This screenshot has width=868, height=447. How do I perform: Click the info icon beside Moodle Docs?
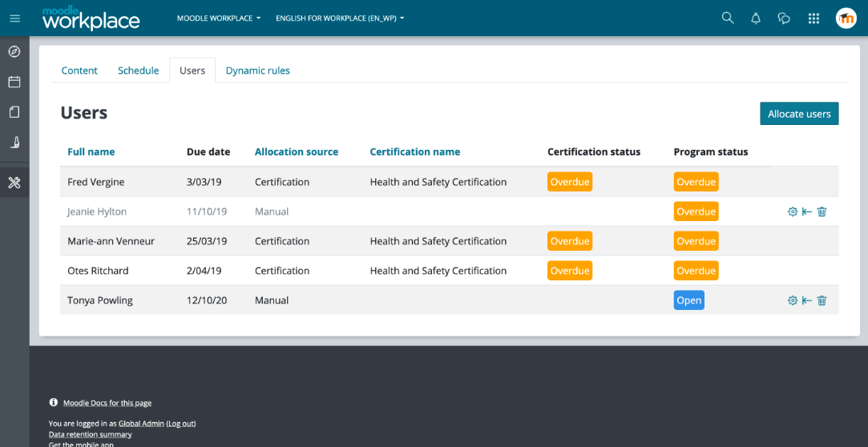53,402
